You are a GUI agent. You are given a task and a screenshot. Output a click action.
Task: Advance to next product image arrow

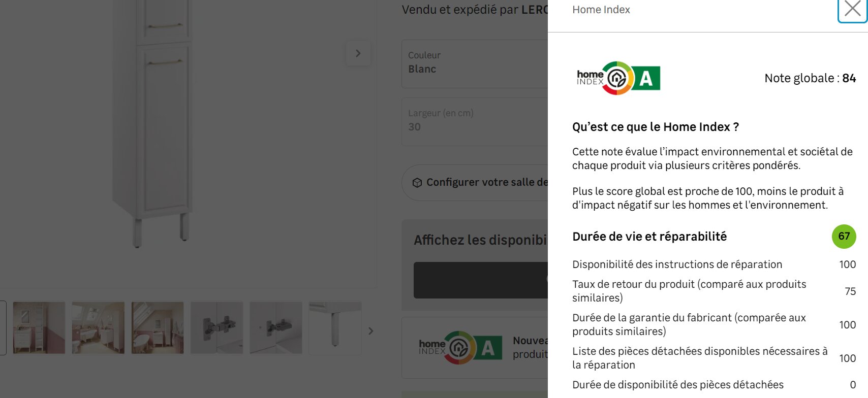point(358,53)
